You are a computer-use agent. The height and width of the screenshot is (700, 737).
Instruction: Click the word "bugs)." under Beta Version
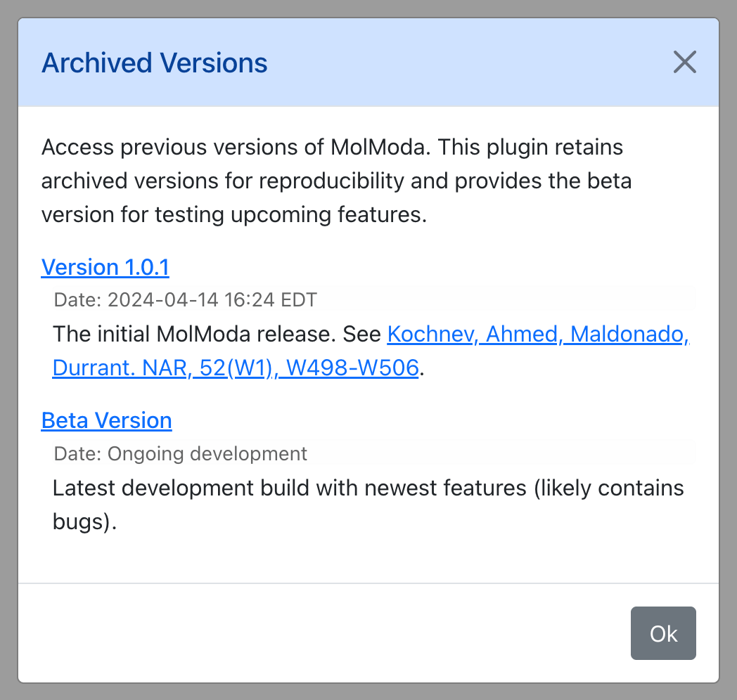tap(84, 522)
